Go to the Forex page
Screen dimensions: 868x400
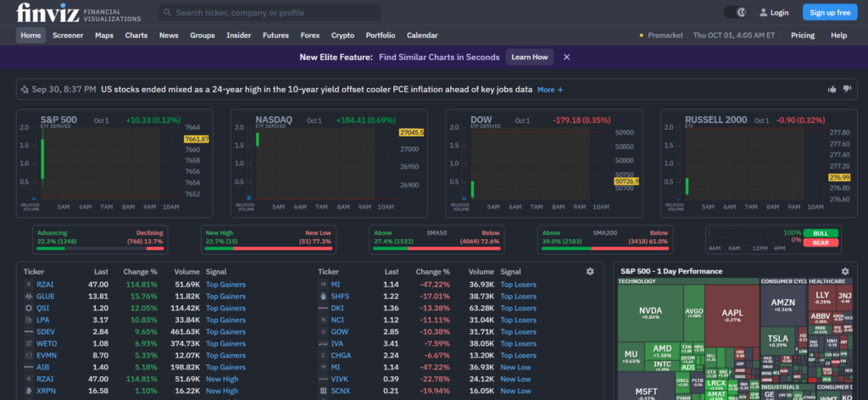pos(310,36)
